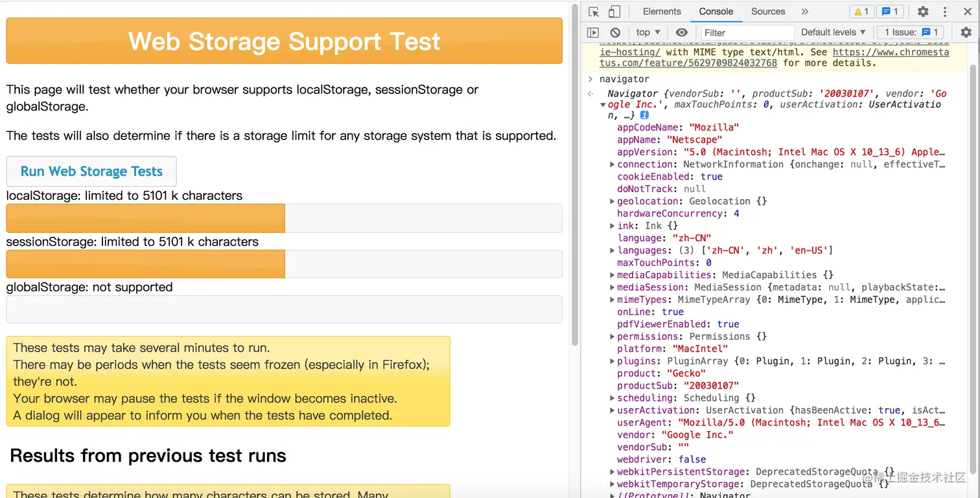Open the Default levels dropdown
The width and height of the screenshot is (980, 498).
pyautogui.click(x=833, y=32)
